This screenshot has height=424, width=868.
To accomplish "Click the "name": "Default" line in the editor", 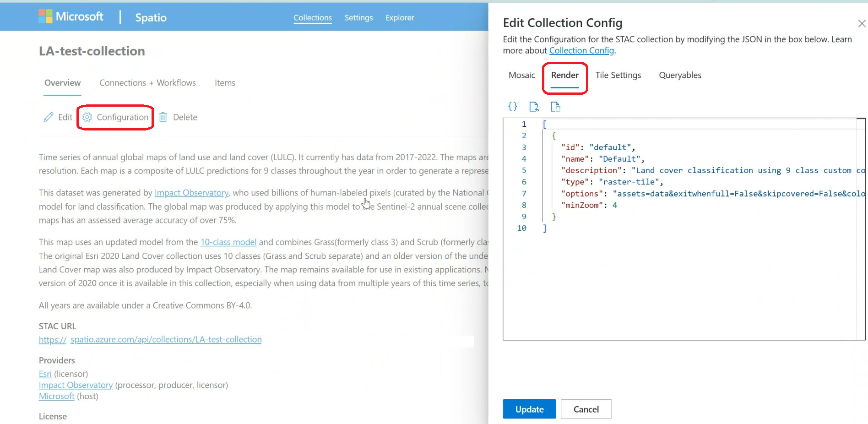I will 602,159.
